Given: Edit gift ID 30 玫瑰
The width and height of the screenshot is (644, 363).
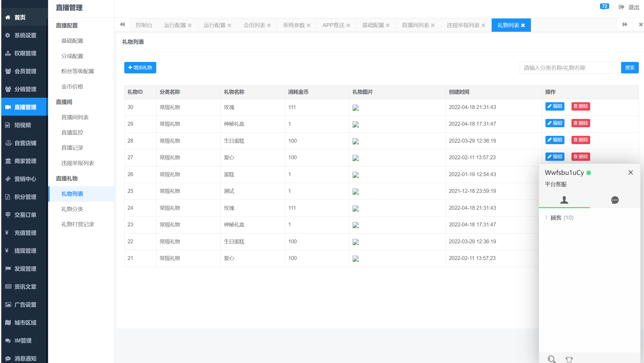Looking at the screenshot, I should (x=555, y=106).
